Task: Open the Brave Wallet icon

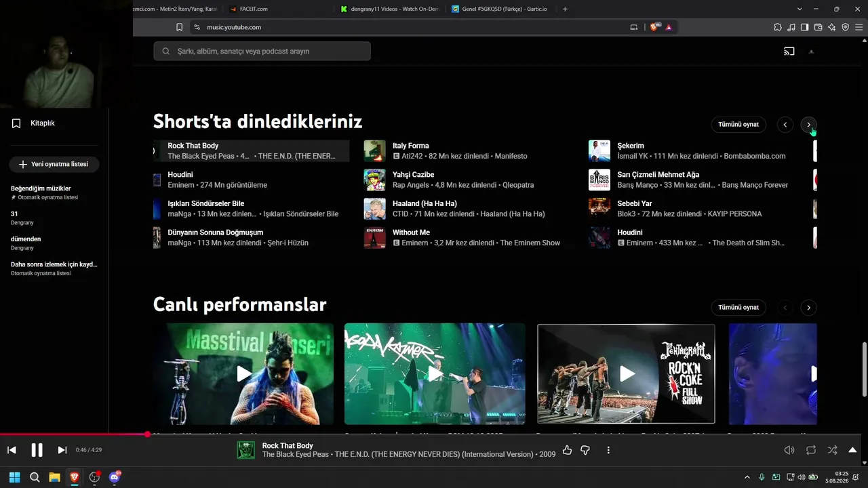Action: coord(818,27)
